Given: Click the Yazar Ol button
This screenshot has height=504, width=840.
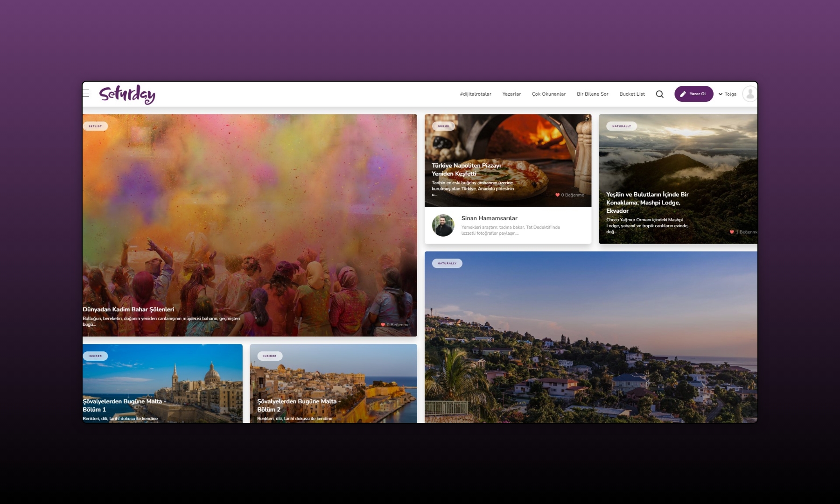Looking at the screenshot, I should click(693, 94).
